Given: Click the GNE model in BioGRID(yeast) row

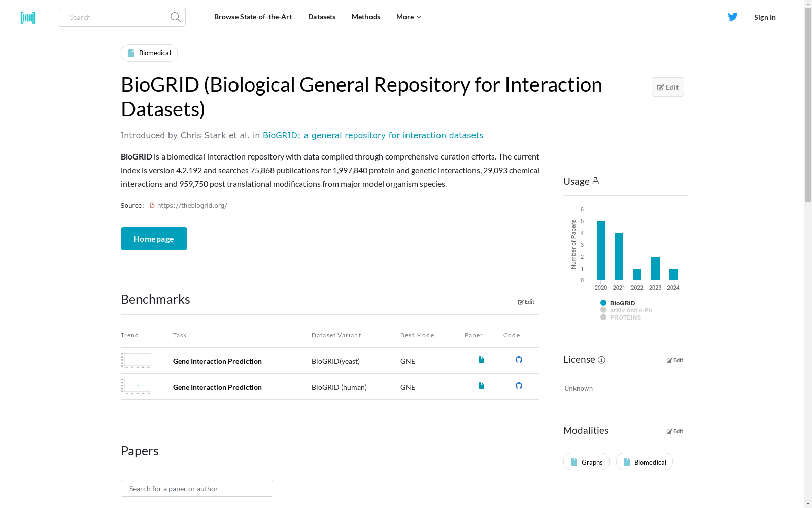Looking at the screenshot, I should click(x=408, y=361).
